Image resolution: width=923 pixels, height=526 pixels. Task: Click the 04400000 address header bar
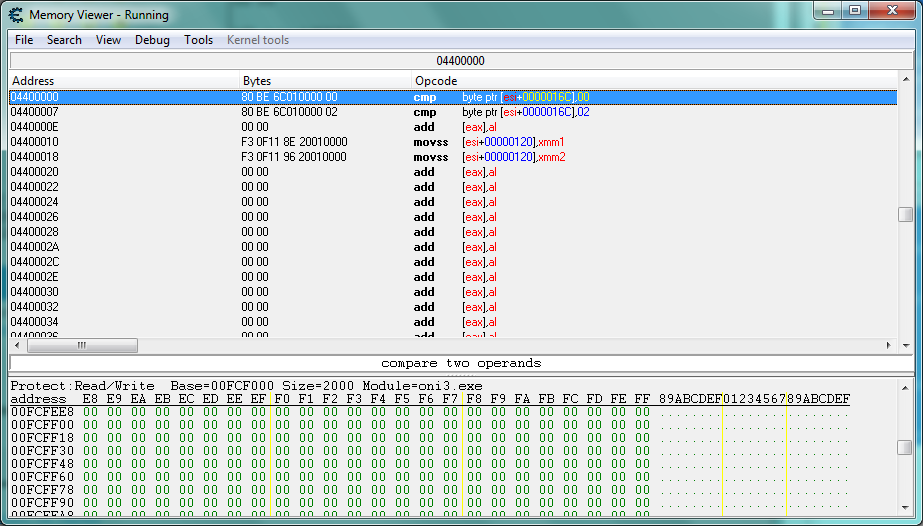click(x=460, y=61)
